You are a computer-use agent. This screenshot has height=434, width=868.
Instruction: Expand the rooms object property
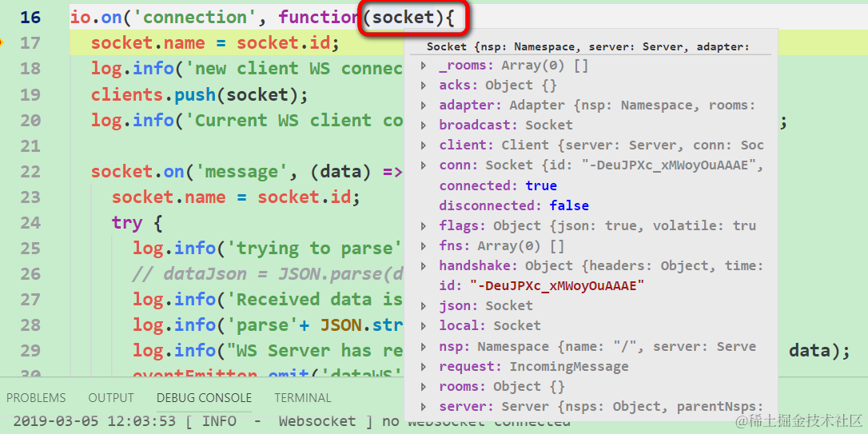point(424,386)
